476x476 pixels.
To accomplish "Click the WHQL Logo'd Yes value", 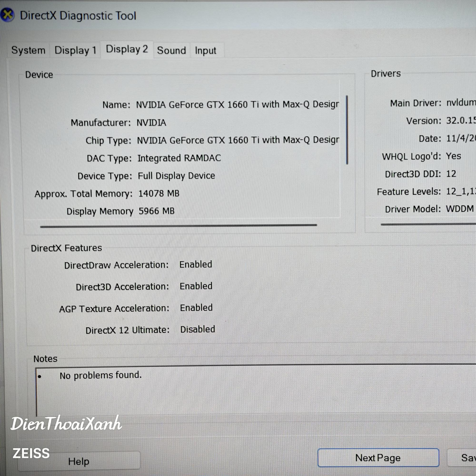I will [x=454, y=156].
